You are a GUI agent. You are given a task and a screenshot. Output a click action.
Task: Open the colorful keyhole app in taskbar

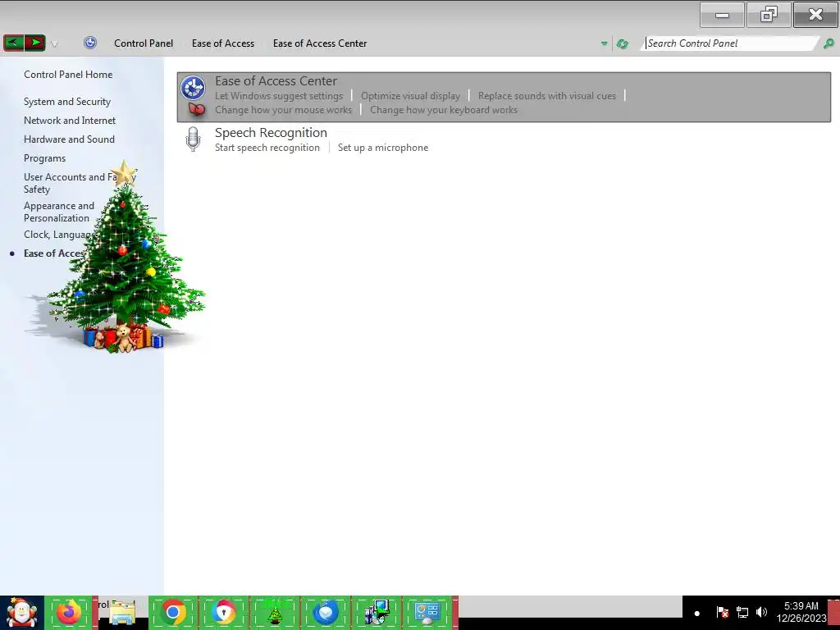click(223, 613)
